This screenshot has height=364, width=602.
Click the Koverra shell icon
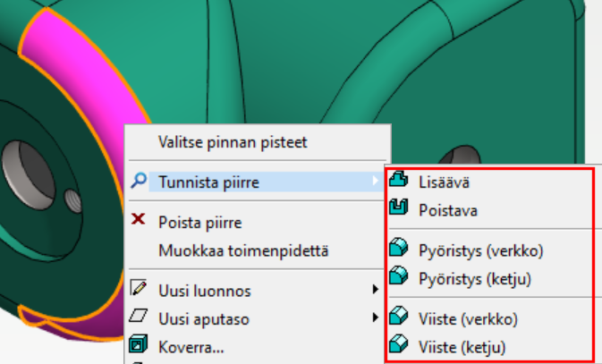point(138,344)
